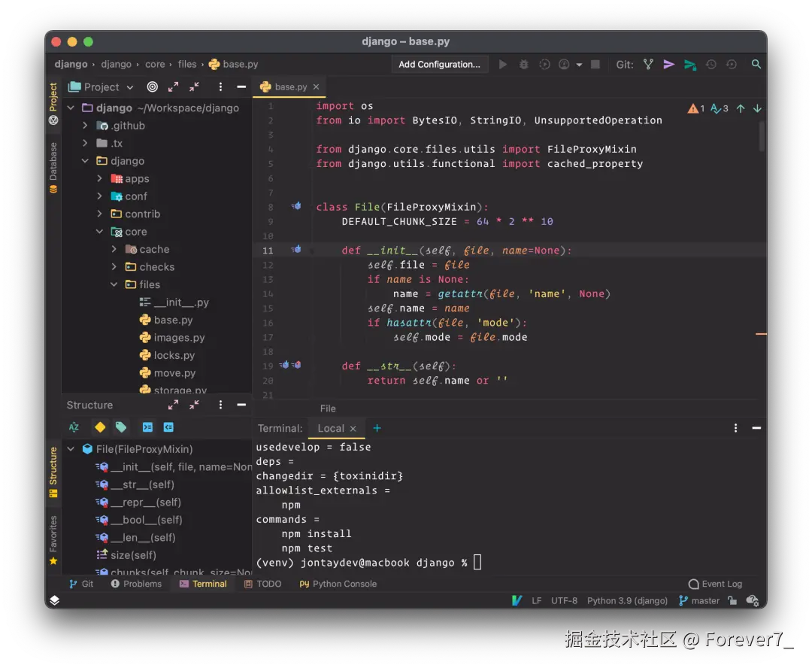812x668 pixels.
Task: Toggle Autoscroll from Source in Structure
Action: (168, 427)
